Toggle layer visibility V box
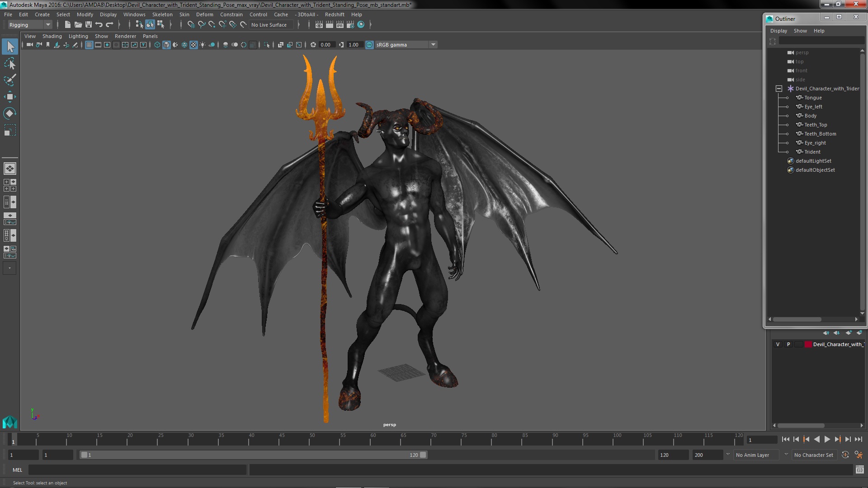The width and height of the screenshot is (868, 488). click(778, 344)
